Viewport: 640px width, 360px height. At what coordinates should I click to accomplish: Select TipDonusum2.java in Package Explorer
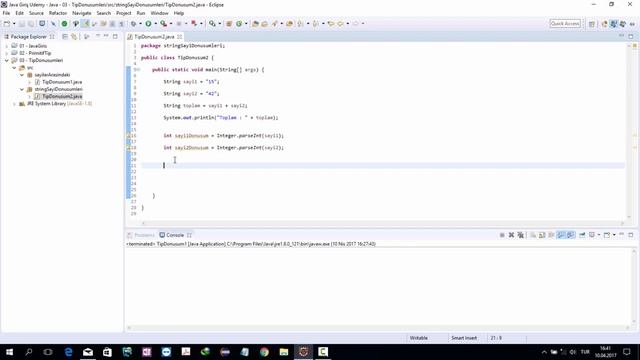[58, 96]
